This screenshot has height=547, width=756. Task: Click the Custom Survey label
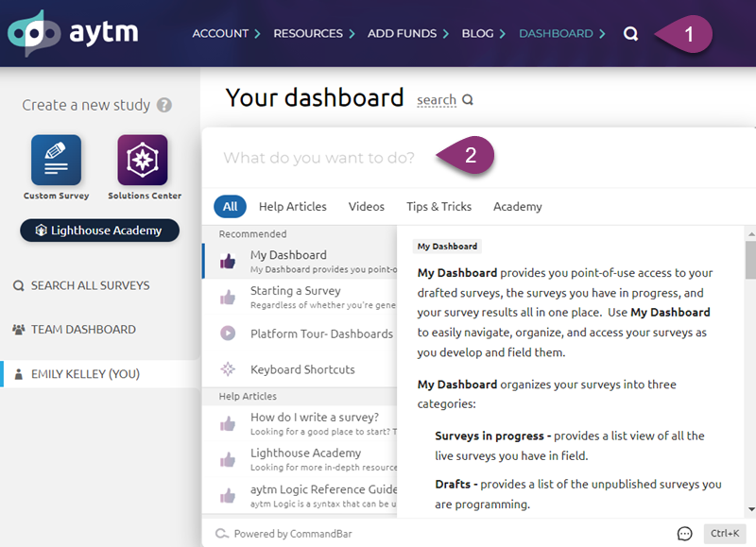click(57, 196)
